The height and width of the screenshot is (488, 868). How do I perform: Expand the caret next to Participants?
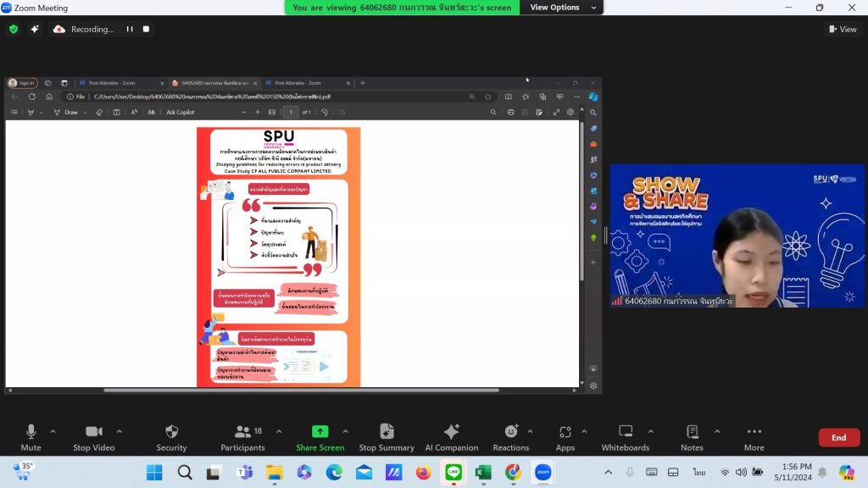279,431
